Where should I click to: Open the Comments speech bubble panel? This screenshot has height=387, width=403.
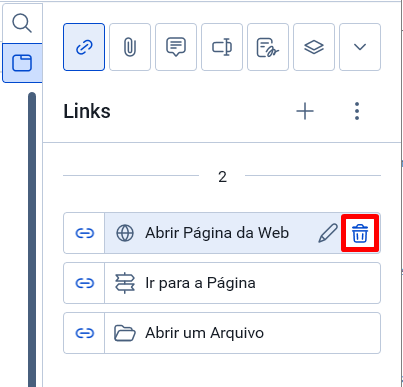pos(176,47)
